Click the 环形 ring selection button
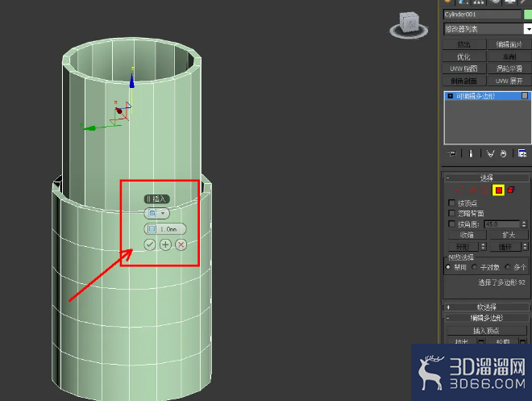Image resolution: width=532 pixels, height=401 pixels. tap(463, 247)
